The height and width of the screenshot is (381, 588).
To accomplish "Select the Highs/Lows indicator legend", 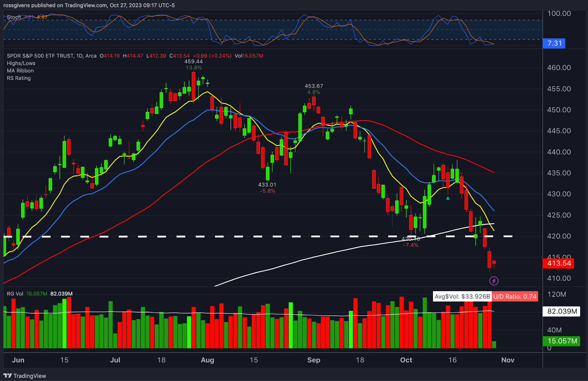I will (21, 63).
